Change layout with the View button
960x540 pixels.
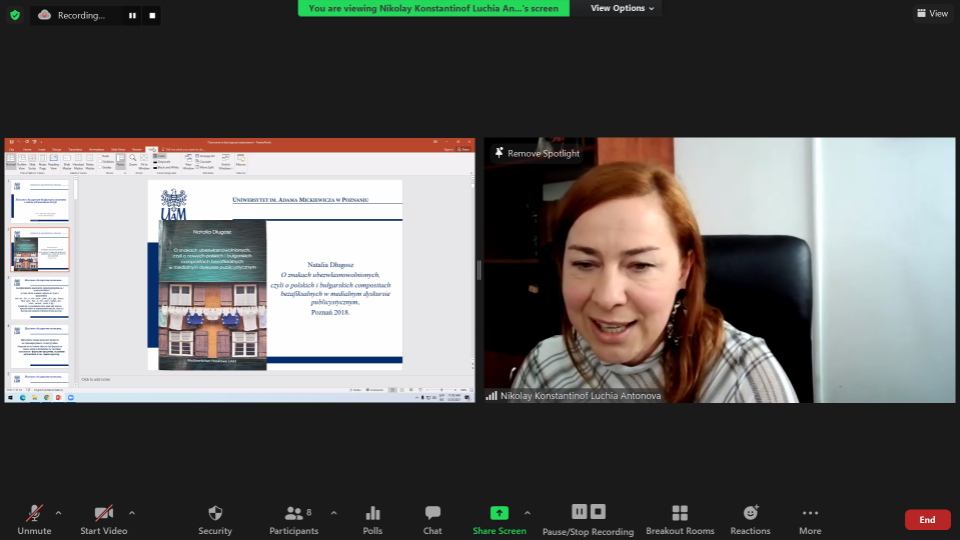[x=932, y=13]
